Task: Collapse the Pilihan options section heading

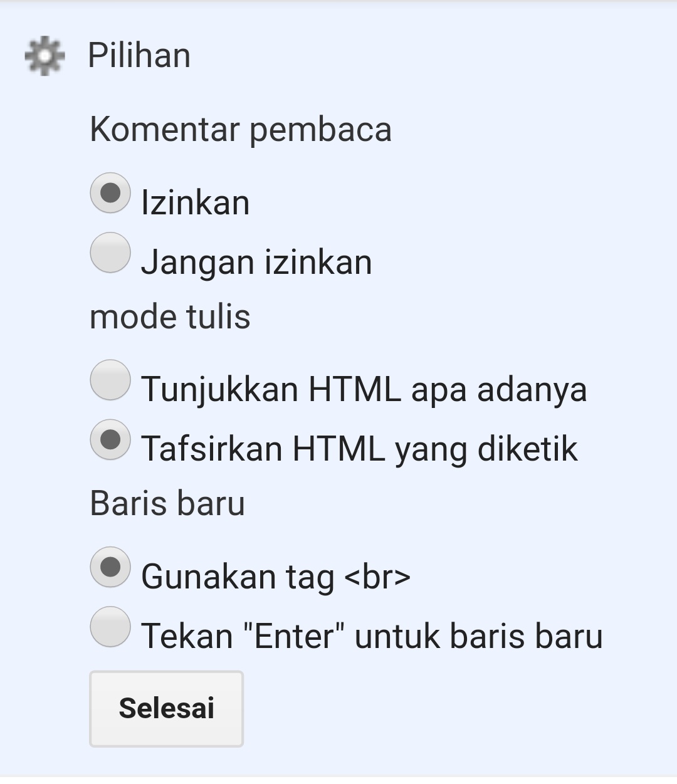Action: pos(139,55)
